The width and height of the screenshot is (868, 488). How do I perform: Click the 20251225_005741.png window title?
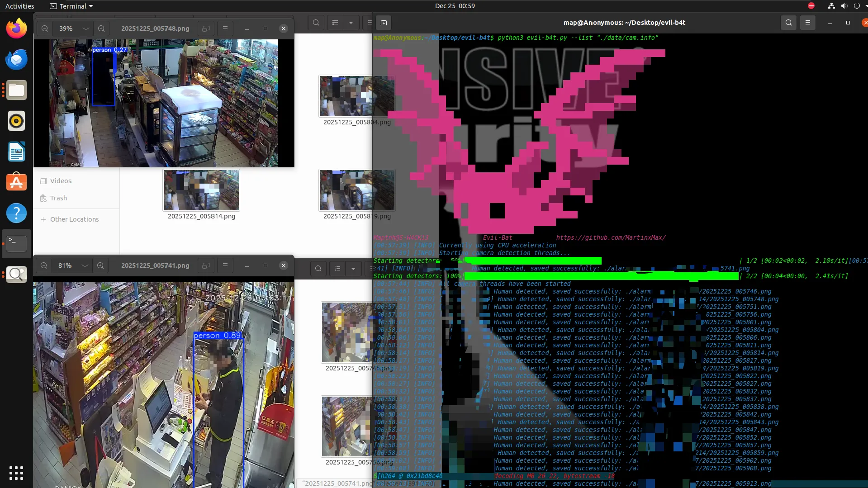[x=155, y=265]
